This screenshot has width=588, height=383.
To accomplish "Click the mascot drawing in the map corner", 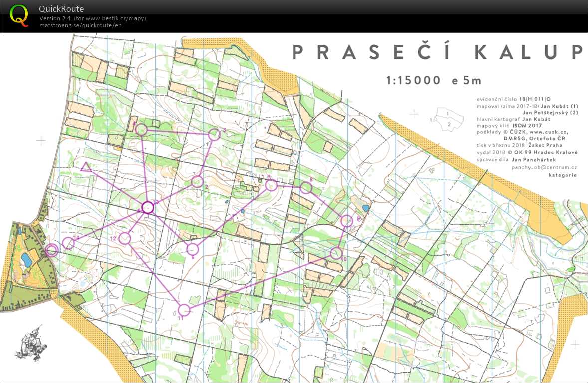I will [x=31, y=342].
